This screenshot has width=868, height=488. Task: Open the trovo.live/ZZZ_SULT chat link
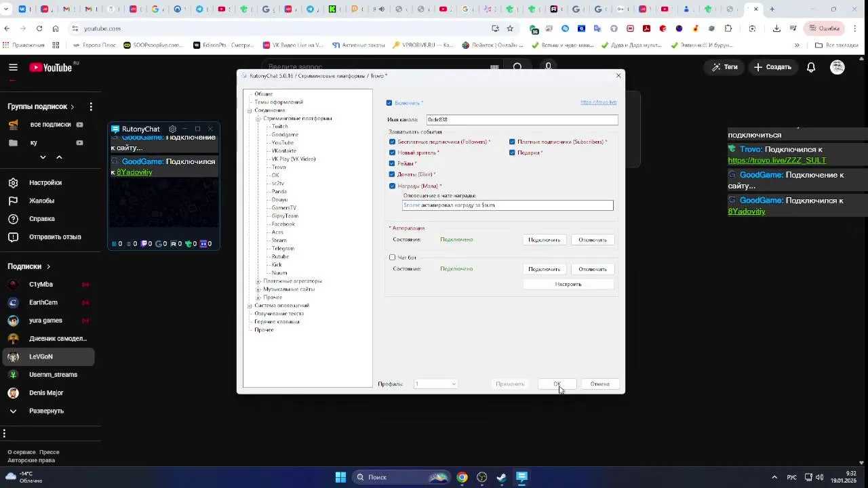(x=777, y=160)
